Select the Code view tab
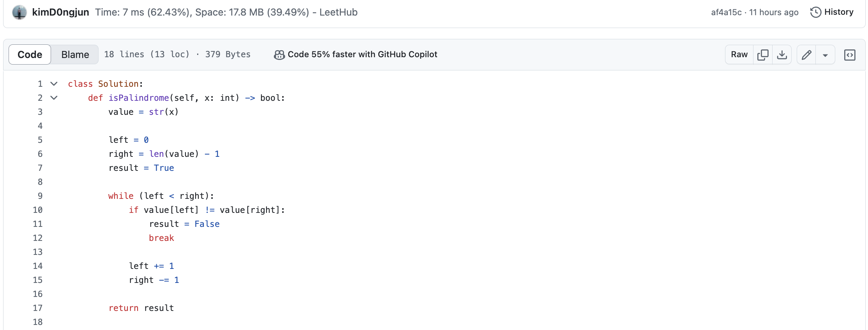The image size is (868, 330). coord(30,55)
